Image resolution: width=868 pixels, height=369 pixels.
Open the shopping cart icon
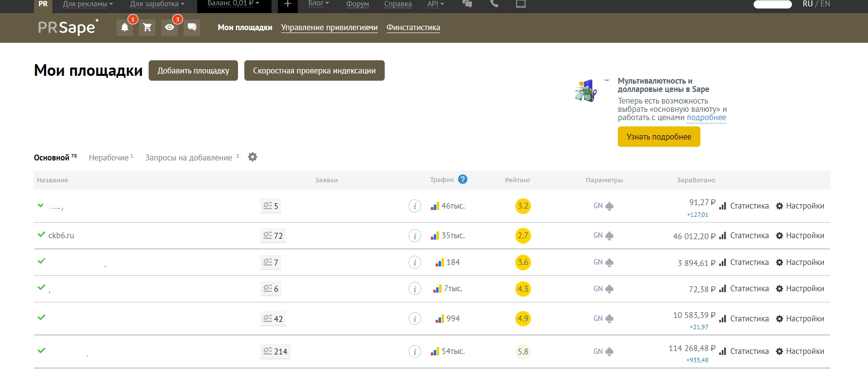147,27
